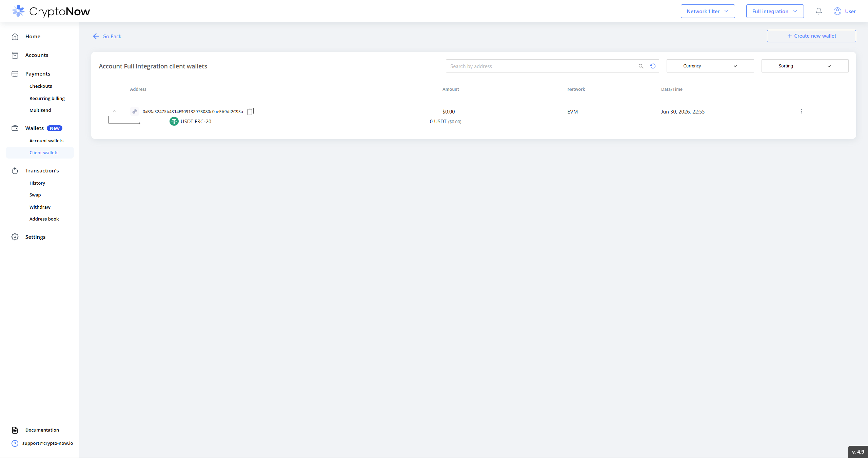Open Payments section
868x458 pixels.
[38, 74]
